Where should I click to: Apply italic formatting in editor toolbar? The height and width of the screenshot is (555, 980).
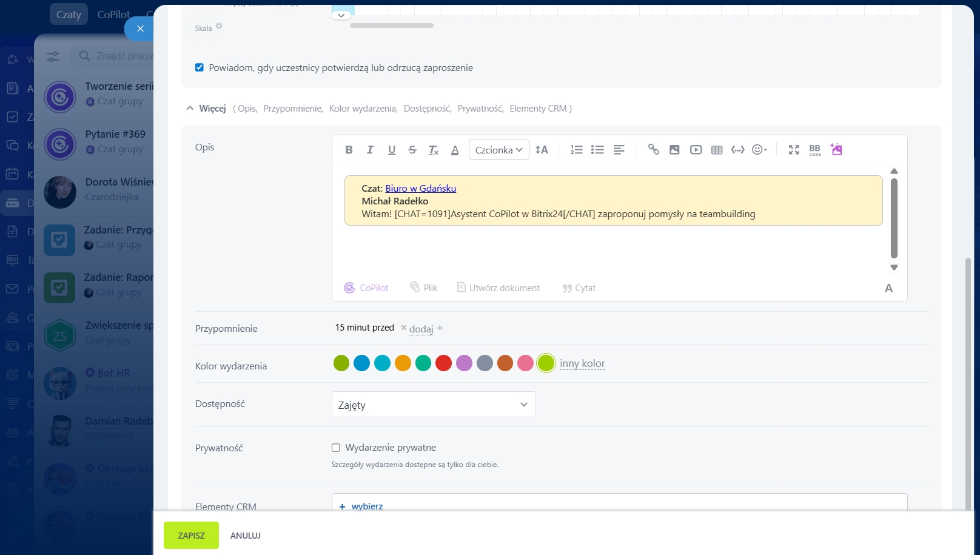(370, 150)
